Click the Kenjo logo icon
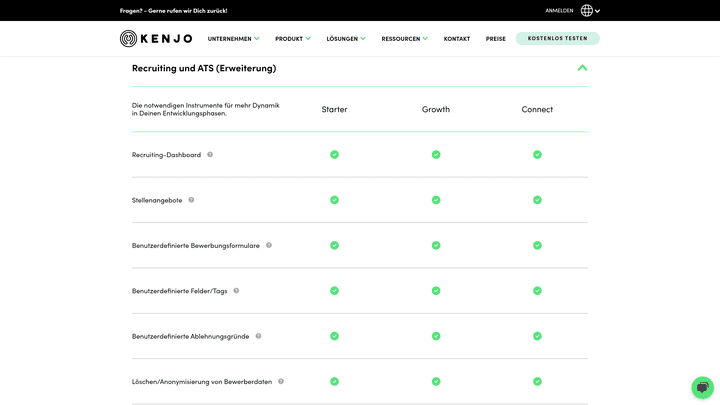 [128, 38]
